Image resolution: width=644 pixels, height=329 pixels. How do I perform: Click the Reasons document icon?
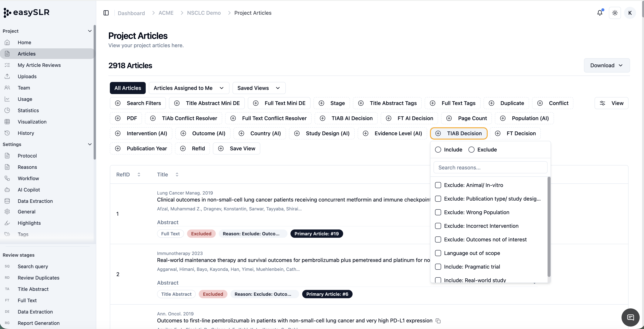pyautogui.click(x=7, y=167)
